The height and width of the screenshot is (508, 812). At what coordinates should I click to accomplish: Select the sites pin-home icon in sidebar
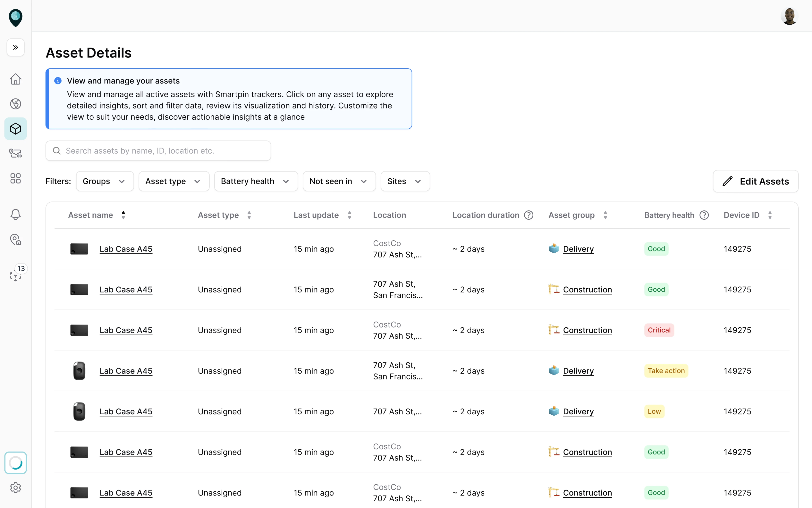point(15,240)
